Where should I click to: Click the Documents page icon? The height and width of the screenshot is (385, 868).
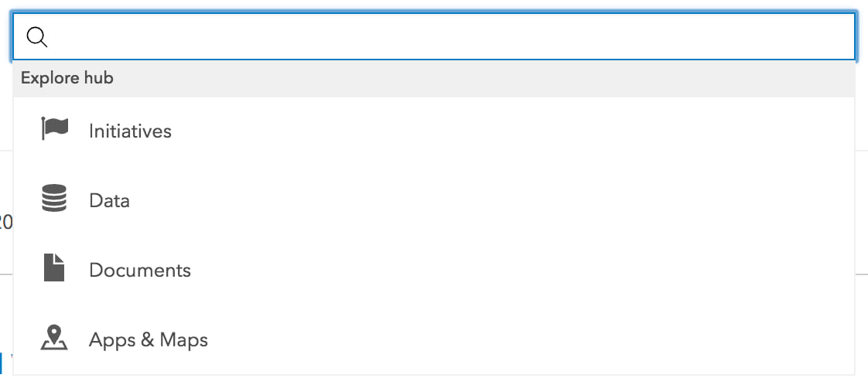[x=54, y=267]
